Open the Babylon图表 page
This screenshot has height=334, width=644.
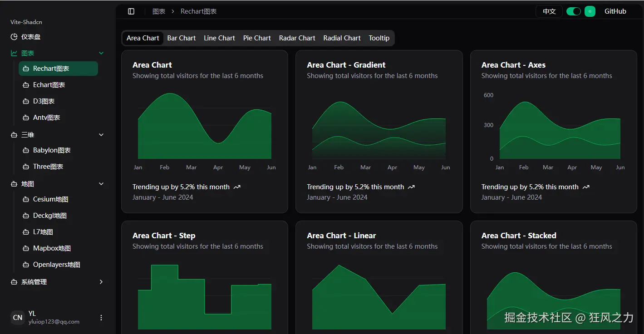click(58, 150)
